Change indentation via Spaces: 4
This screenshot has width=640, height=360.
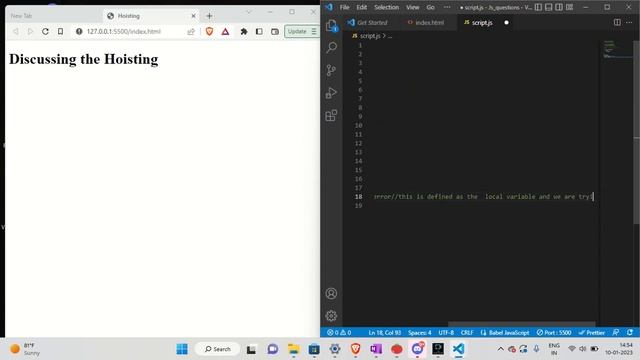pyautogui.click(x=420, y=333)
